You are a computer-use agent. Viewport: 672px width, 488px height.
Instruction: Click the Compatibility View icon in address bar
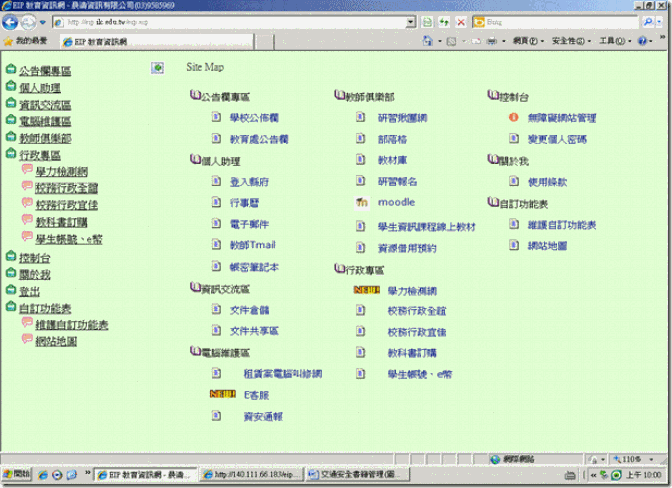click(427, 22)
